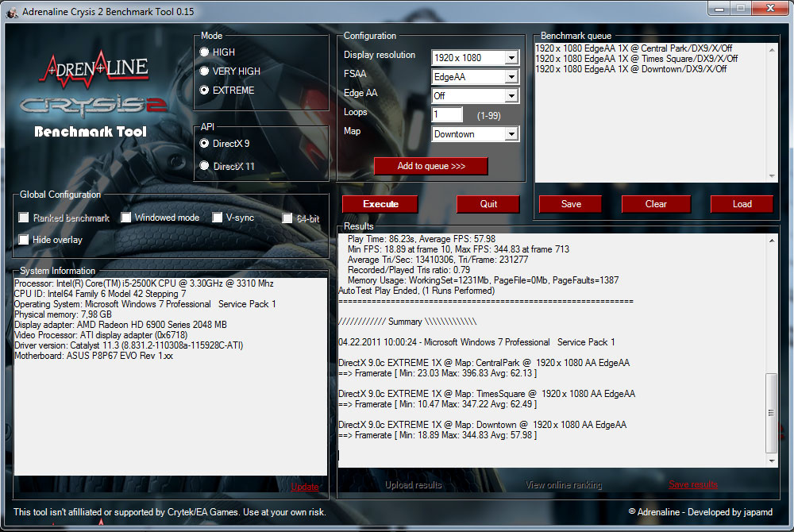Click the Crysis 2 logo
The image size is (794, 532).
coord(94,104)
